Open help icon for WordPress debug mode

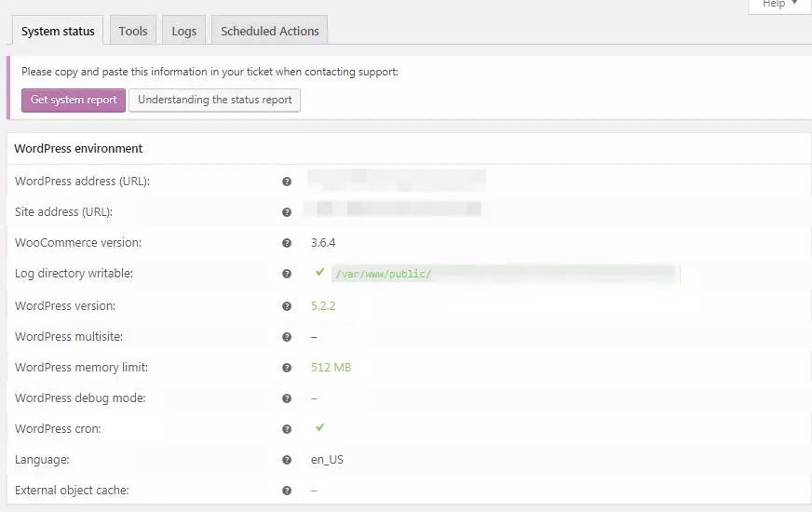click(x=287, y=398)
